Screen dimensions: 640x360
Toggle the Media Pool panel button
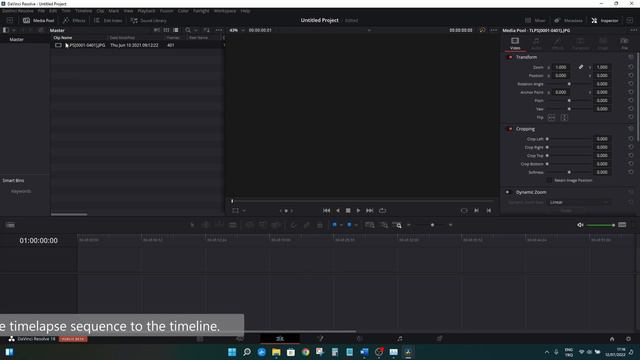[38, 20]
